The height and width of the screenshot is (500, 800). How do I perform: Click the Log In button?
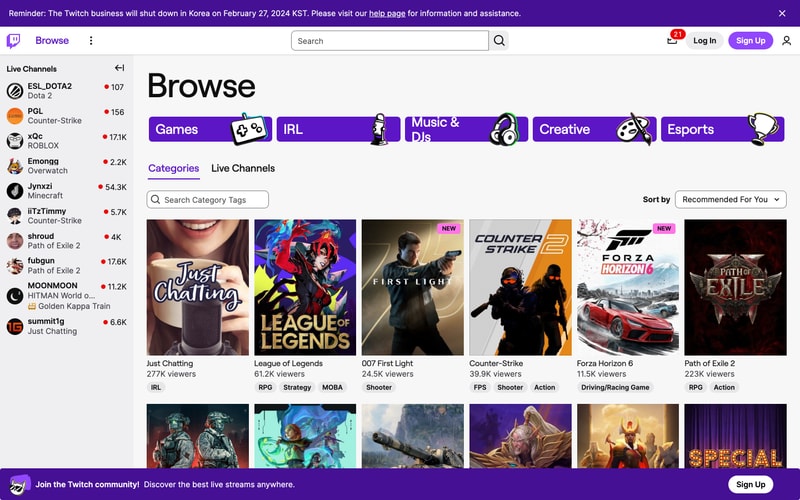click(705, 41)
